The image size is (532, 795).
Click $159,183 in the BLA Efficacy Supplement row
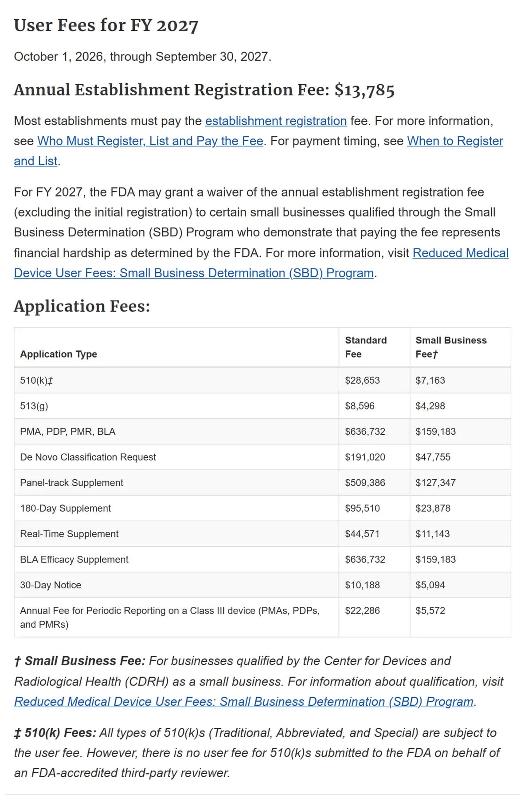(x=436, y=559)
